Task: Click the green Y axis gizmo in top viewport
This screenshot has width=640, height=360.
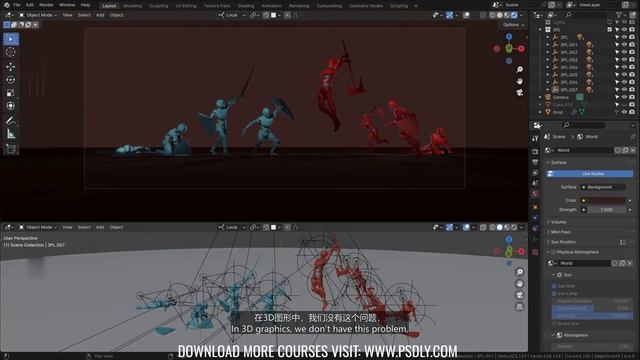Action: pyautogui.click(x=509, y=49)
